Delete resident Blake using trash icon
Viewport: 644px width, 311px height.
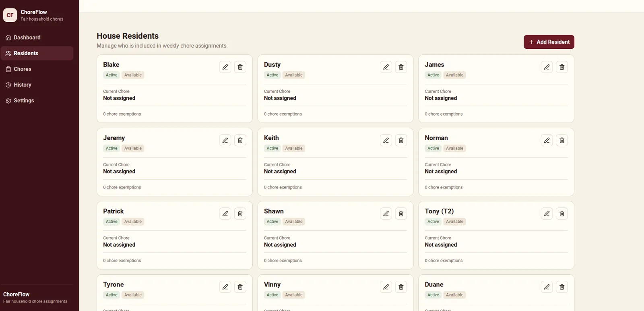240,67
